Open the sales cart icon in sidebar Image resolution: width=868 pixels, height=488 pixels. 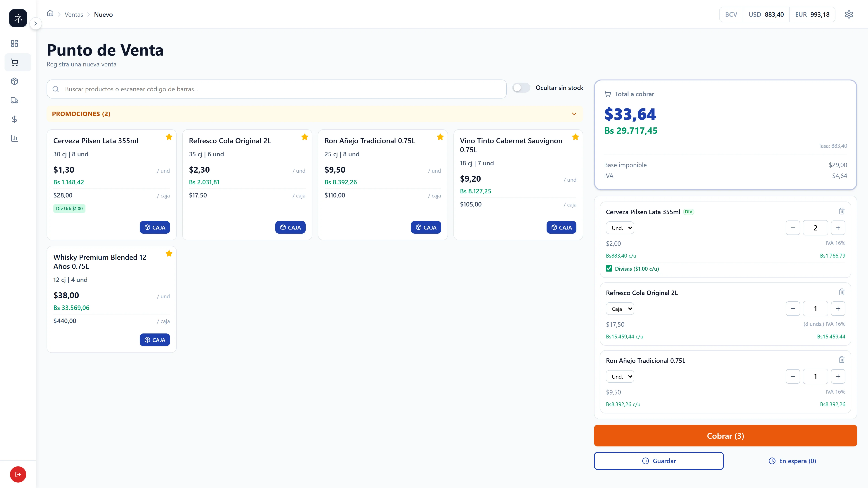coord(14,62)
